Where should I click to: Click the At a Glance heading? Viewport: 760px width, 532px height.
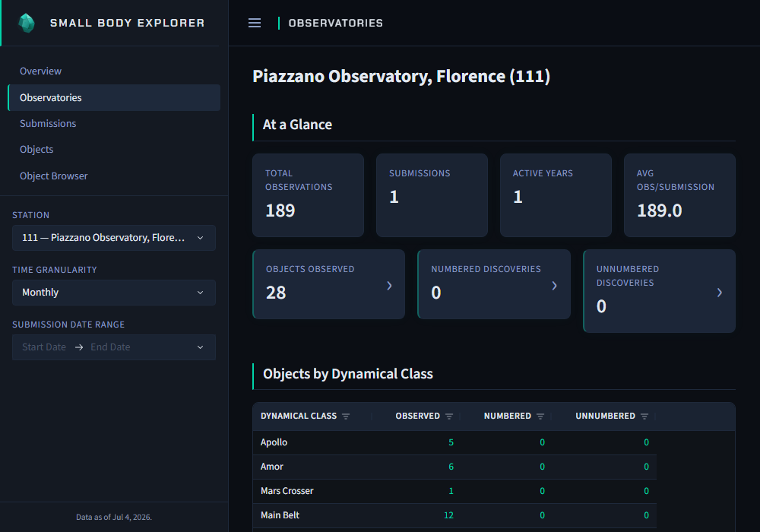[298, 125]
